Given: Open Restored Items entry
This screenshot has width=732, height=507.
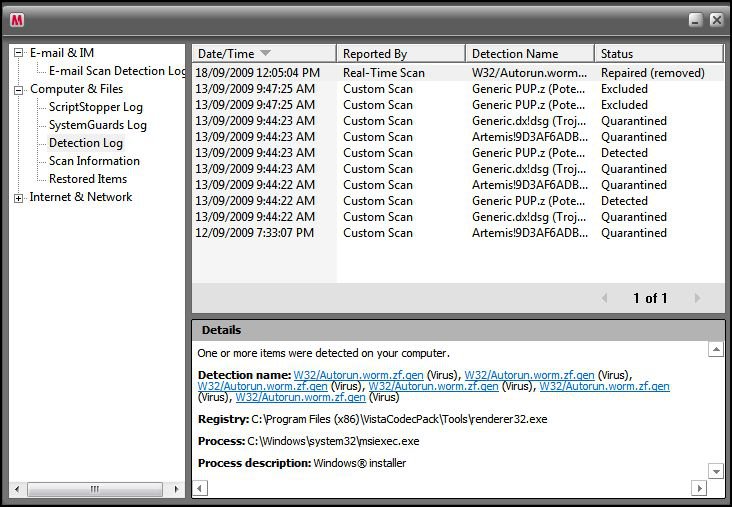Looking at the screenshot, I should (88, 179).
